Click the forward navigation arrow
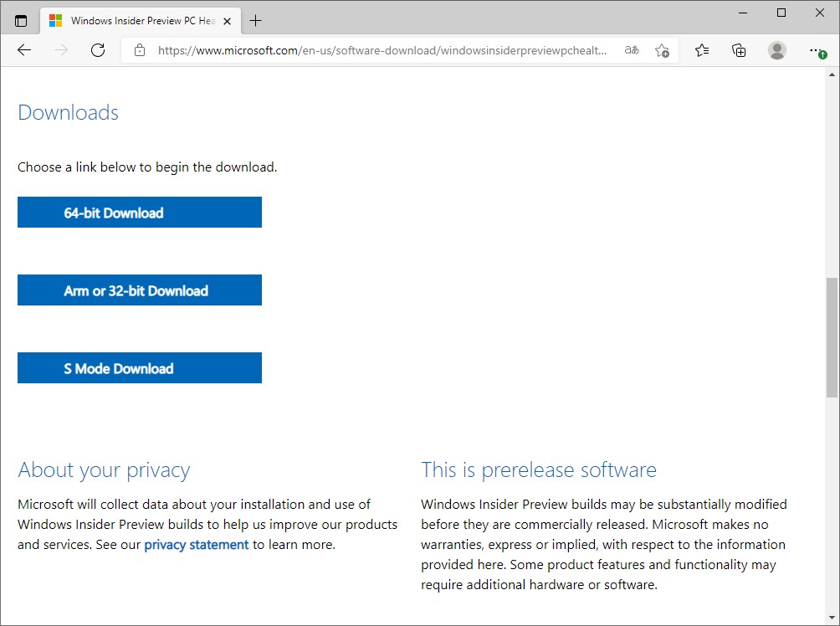The image size is (840, 626). [61, 50]
